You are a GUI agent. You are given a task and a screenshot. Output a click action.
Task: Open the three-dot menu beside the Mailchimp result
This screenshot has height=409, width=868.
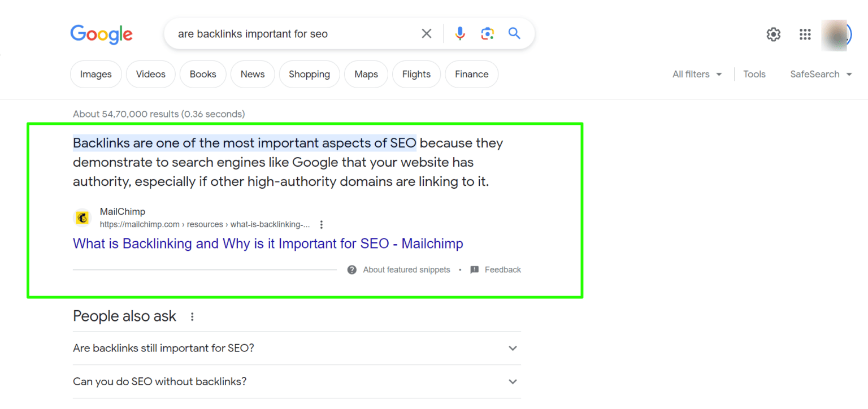pos(321,224)
